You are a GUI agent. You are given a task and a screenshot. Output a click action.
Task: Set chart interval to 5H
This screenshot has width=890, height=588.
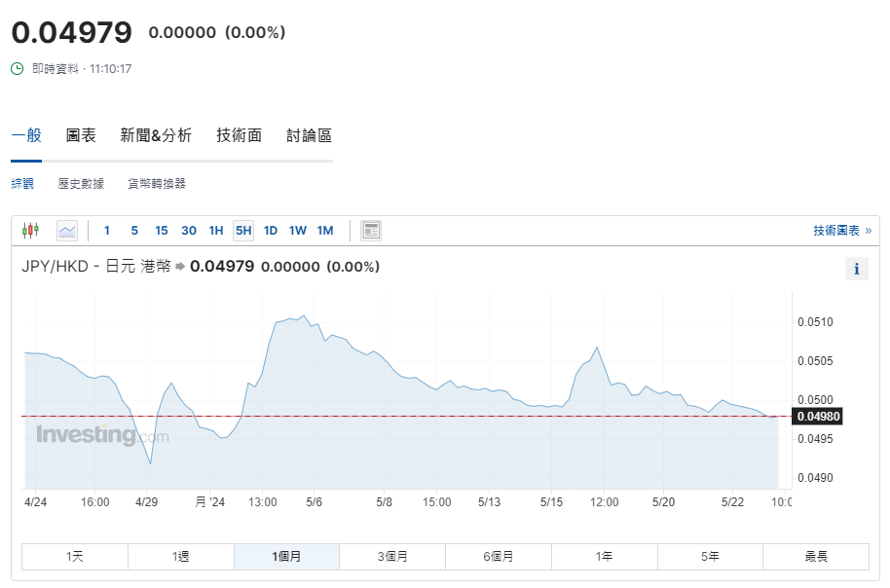243,231
